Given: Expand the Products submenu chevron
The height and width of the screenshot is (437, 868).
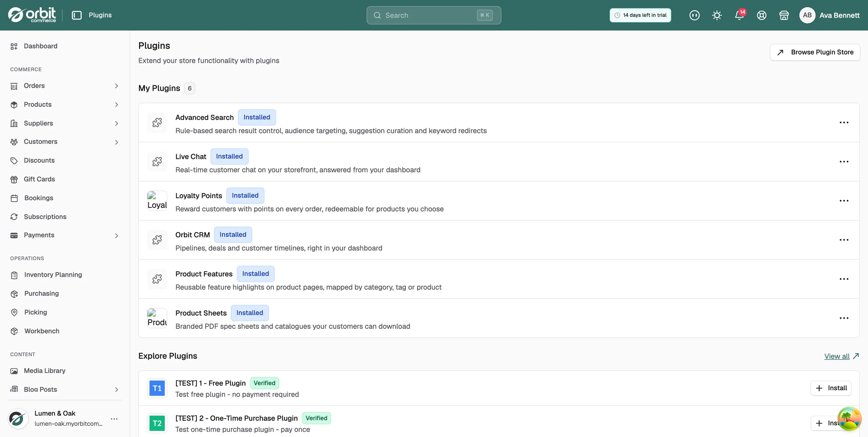Looking at the screenshot, I should pyautogui.click(x=116, y=105).
